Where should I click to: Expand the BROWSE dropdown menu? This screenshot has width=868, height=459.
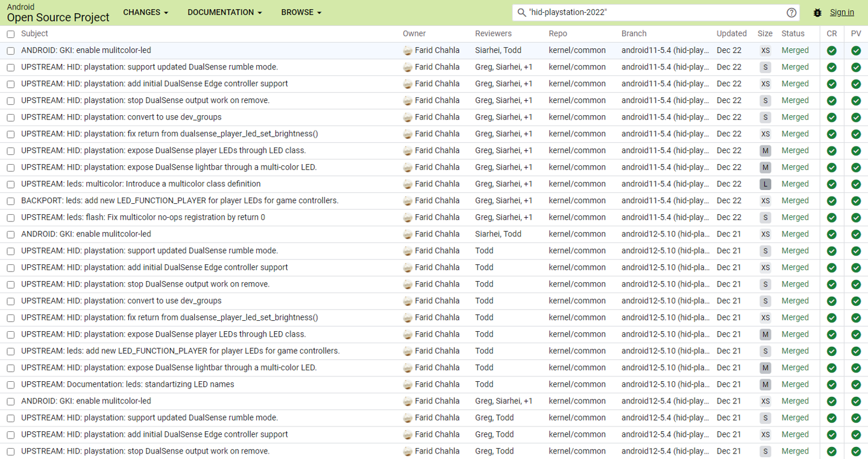pos(301,13)
